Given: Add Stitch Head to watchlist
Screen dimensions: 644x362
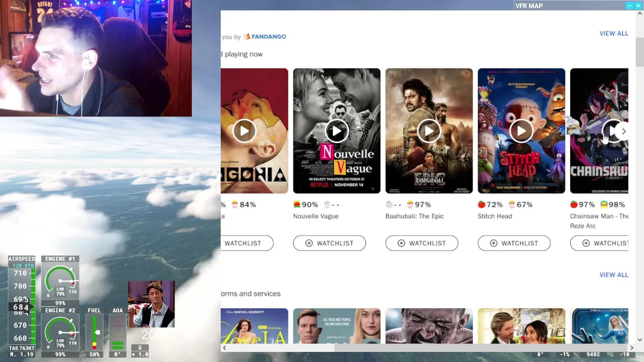Looking at the screenshot, I should click(514, 243).
